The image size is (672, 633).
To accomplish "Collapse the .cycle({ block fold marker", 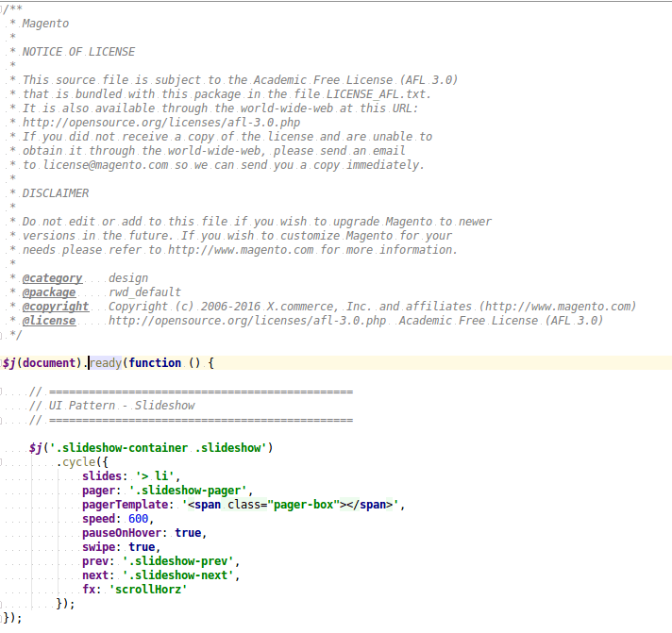I will [1, 462].
